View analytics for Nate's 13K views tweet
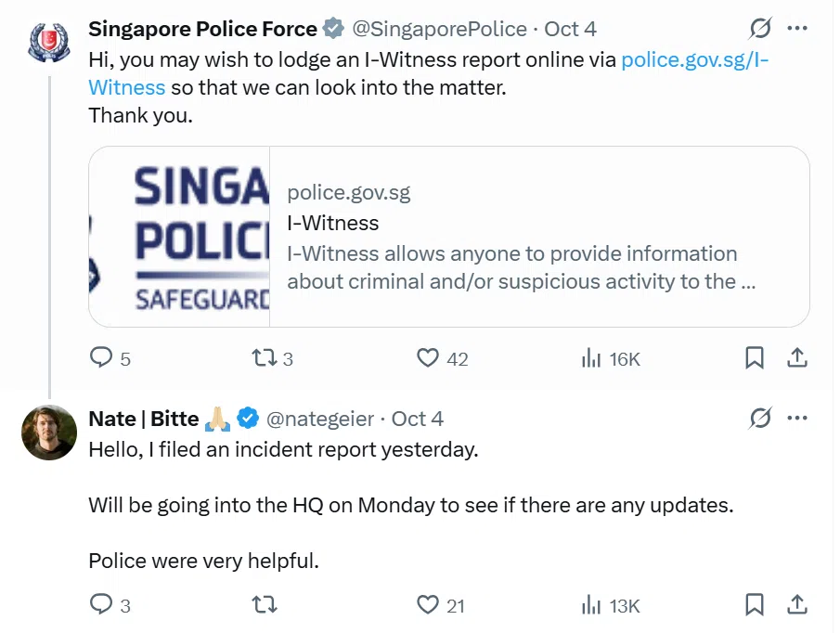840x633 pixels. point(590,605)
